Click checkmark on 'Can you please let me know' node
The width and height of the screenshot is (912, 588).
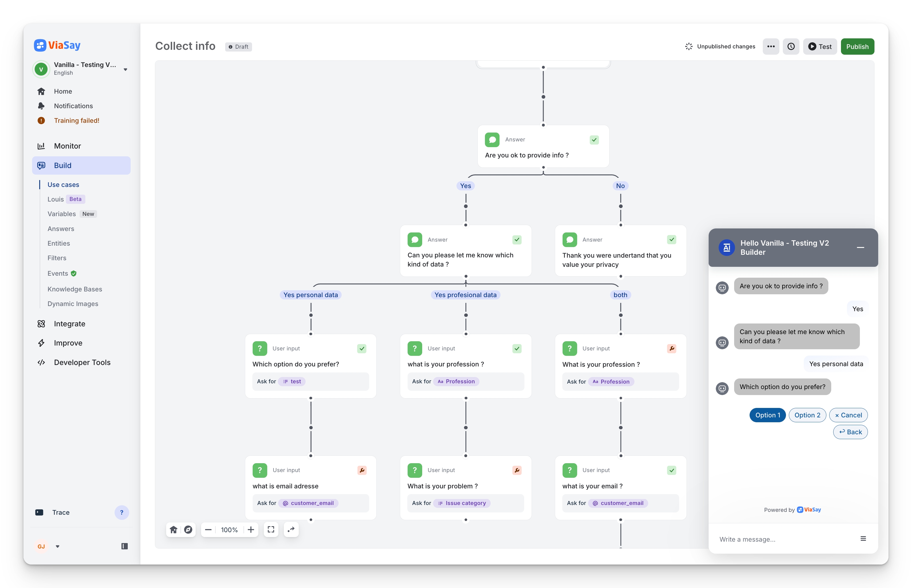(x=517, y=240)
